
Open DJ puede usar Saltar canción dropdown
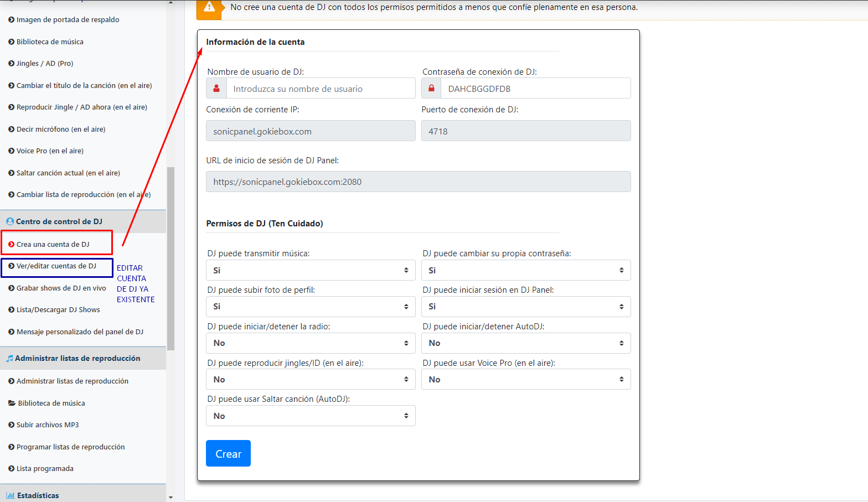coord(311,416)
